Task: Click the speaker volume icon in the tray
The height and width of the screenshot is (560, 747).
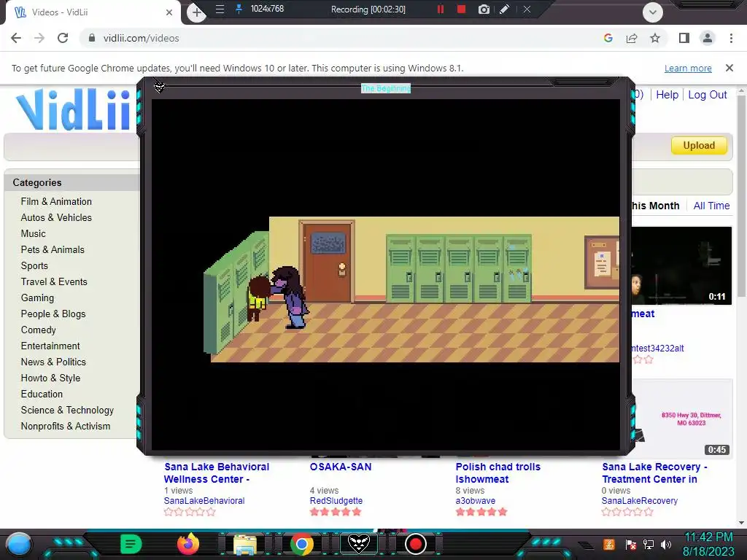Action: [665, 545]
